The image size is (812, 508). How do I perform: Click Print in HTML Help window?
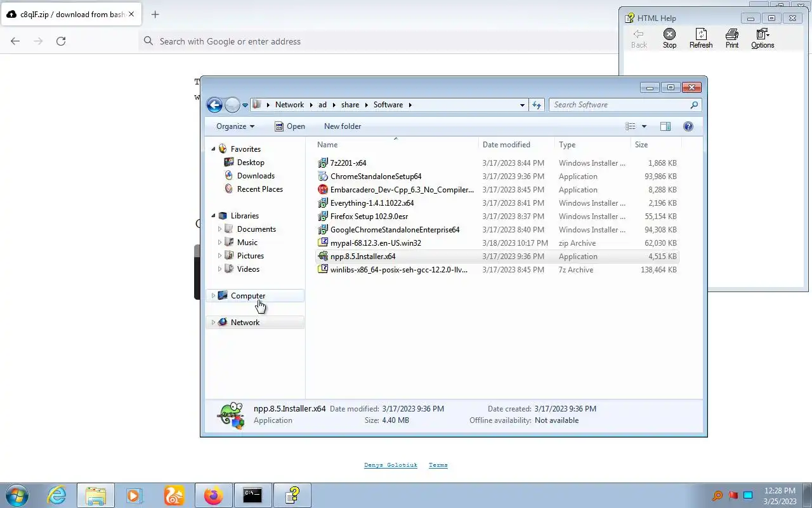coord(732,38)
